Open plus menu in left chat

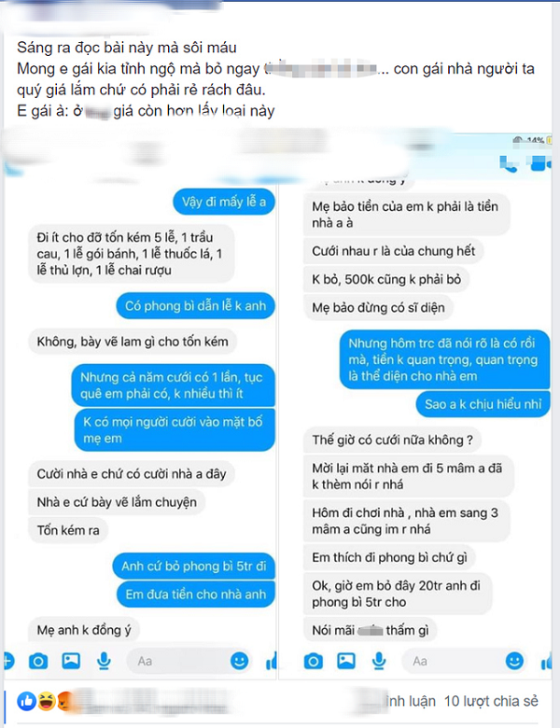(8, 661)
